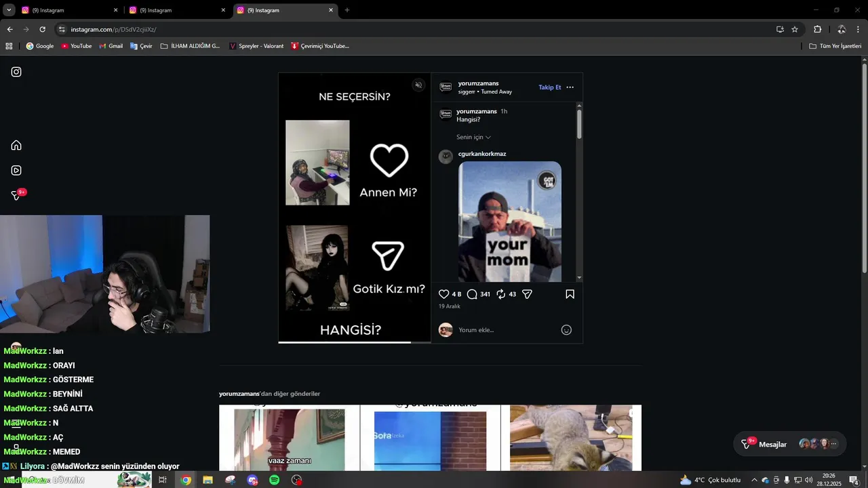The height and width of the screenshot is (488, 868).
Task: Open Discord in the taskbar
Action: [x=252, y=480]
